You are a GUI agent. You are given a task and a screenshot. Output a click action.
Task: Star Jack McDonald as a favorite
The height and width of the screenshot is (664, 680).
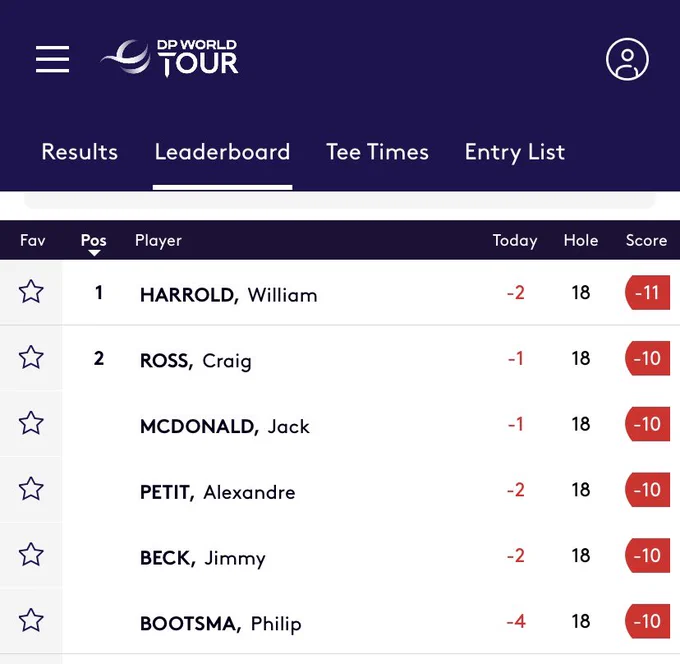click(x=31, y=423)
